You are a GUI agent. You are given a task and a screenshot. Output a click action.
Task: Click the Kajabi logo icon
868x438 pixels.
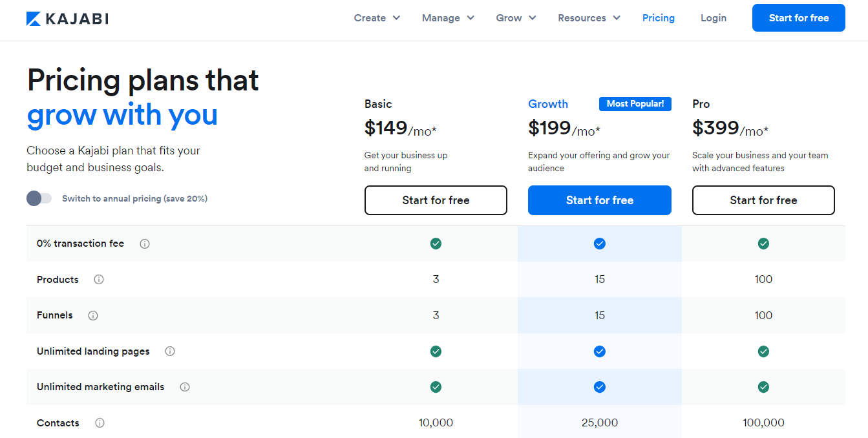[x=34, y=19]
